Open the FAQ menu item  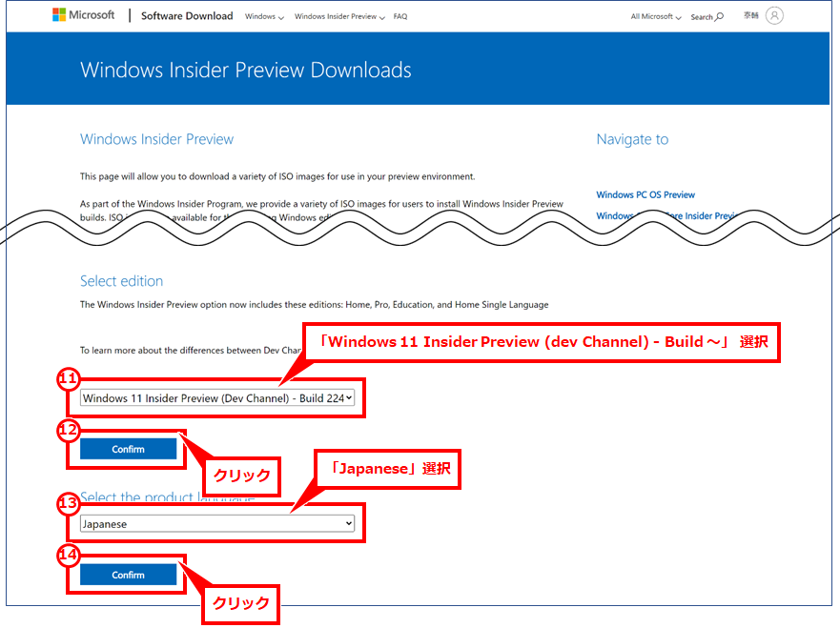point(400,16)
